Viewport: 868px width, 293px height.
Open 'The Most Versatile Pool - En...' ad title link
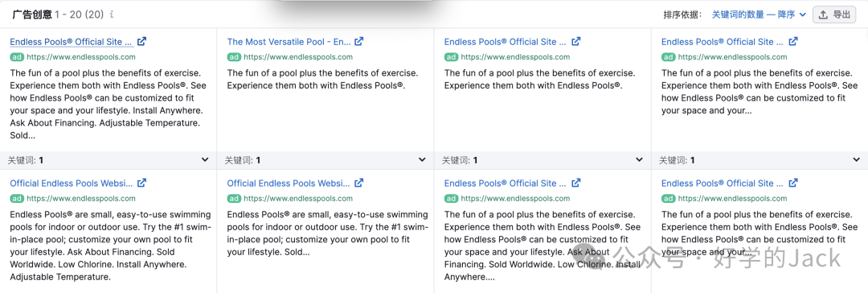(x=289, y=42)
